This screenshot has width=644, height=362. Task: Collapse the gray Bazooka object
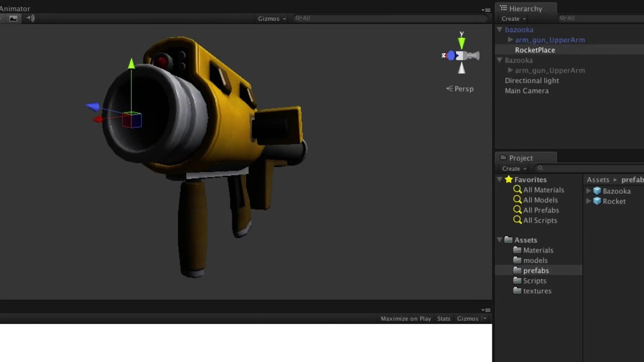[500, 60]
